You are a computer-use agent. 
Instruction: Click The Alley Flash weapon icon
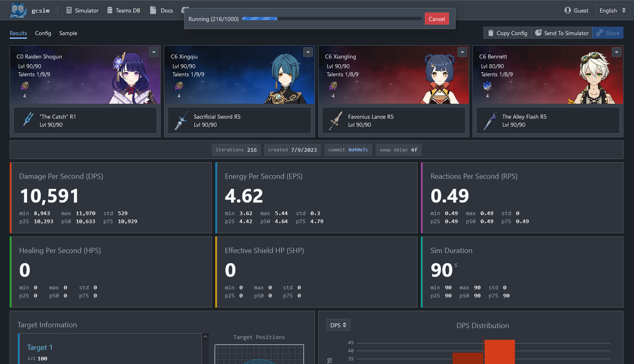point(490,120)
